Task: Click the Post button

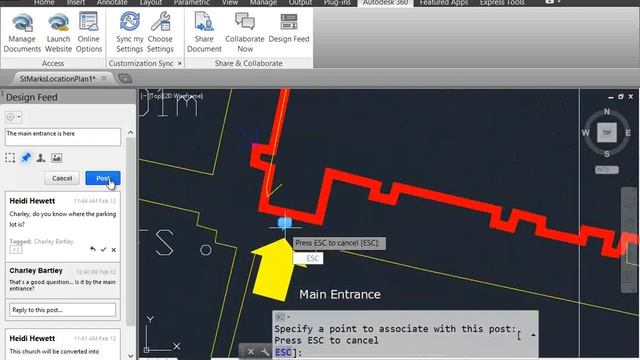Action: 103,178
